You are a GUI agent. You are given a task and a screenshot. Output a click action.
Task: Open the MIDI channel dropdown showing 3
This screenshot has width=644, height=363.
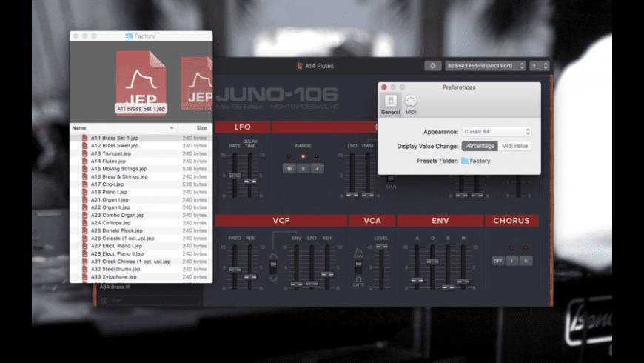(x=540, y=66)
